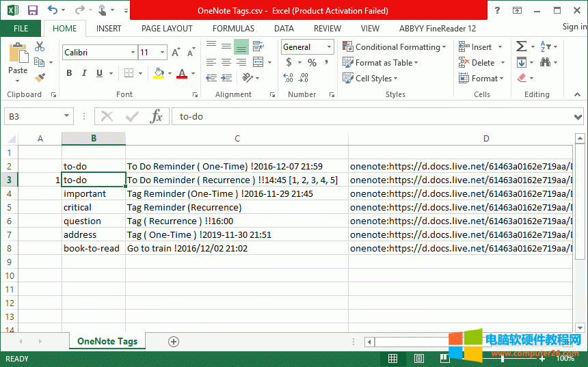The width and height of the screenshot is (588, 367).
Task: Click the AutoSum sigma icon
Action: tap(522, 46)
